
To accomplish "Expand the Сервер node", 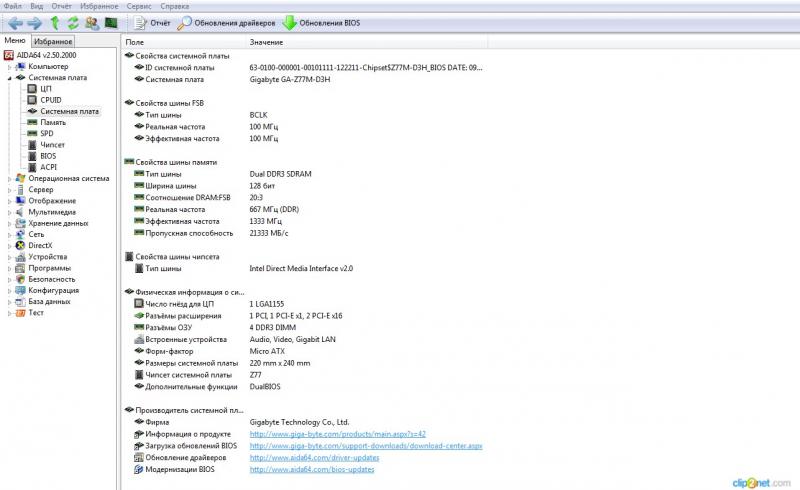I will coord(9,190).
